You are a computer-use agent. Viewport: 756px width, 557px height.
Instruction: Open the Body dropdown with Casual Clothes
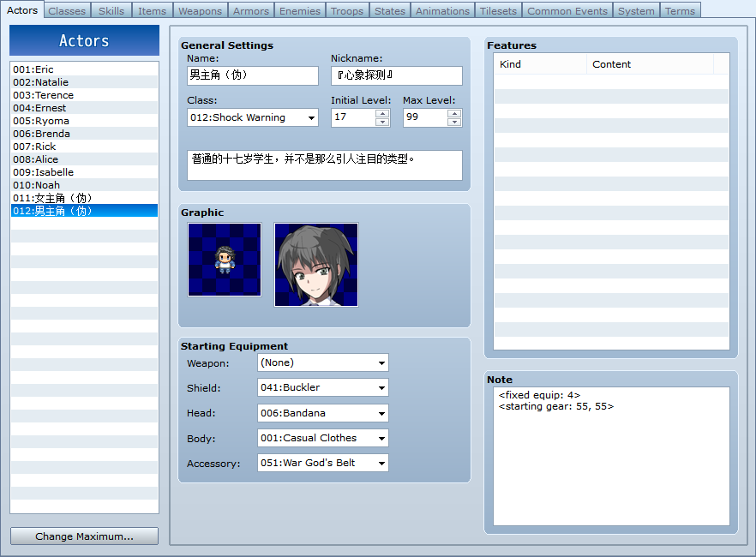(x=323, y=438)
